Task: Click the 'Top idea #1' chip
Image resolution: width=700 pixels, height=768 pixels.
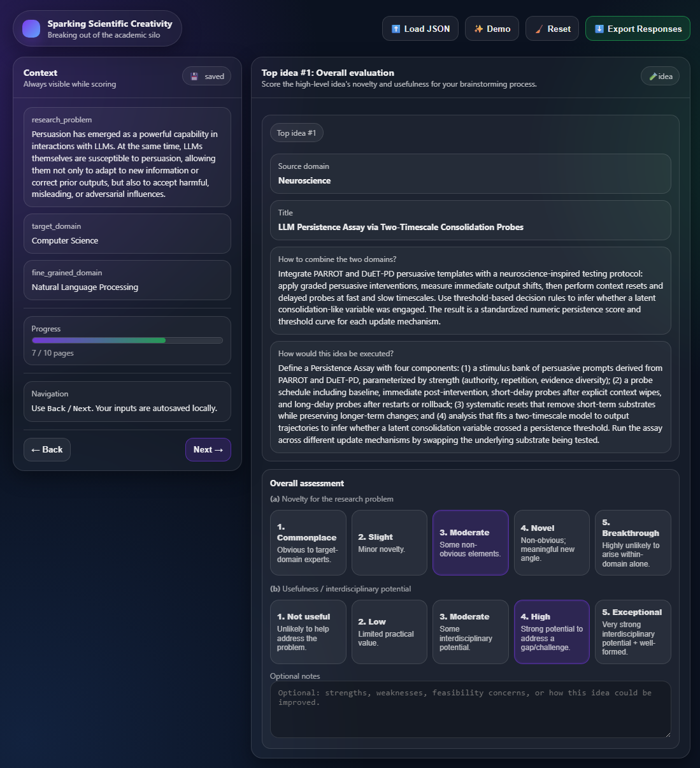Action: click(x=296, y=133)
